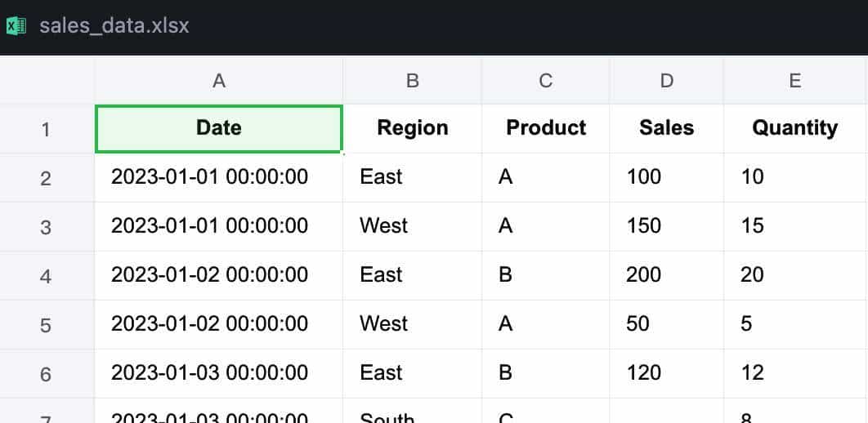Select cell with Sales value 200
Screen dimensions: 868x423
[x=666, y=274]
